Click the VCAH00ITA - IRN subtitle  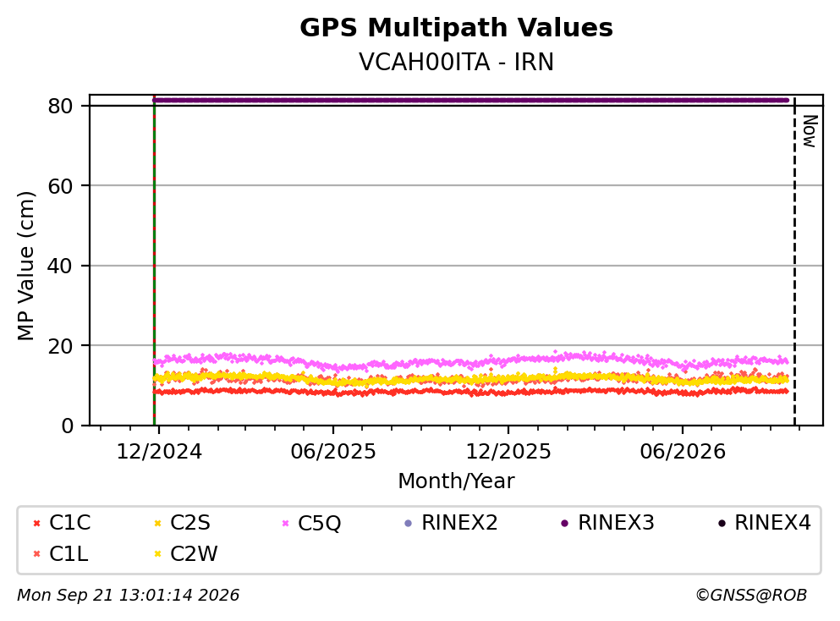(457, 62)
